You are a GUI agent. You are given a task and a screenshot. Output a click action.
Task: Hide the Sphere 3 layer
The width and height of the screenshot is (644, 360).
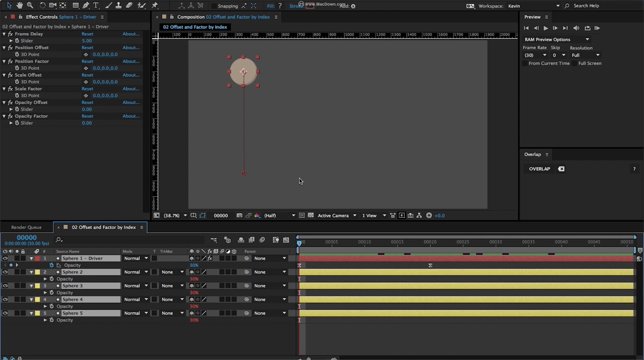[5, 286]
